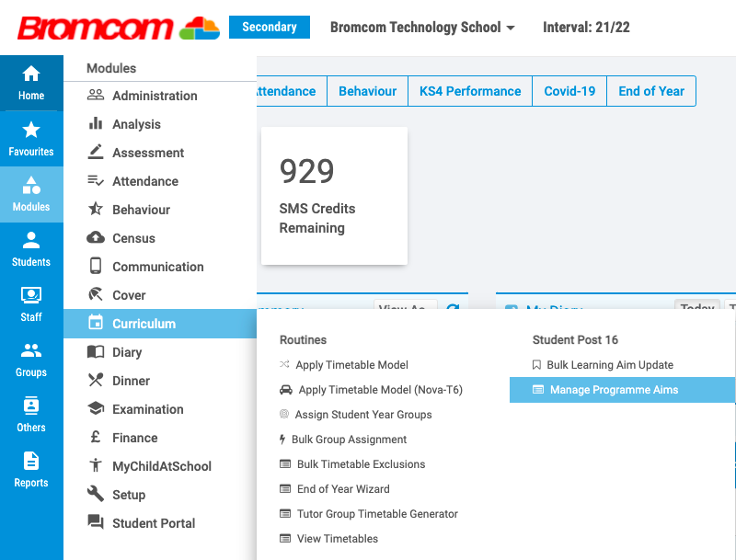
Task: Click the Diary open book icon
Action: point(96,352)
